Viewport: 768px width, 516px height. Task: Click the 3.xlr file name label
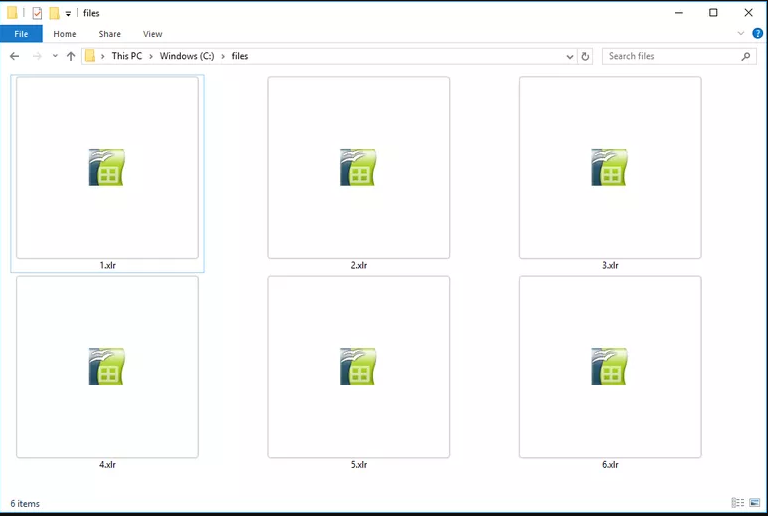point(610,265)
